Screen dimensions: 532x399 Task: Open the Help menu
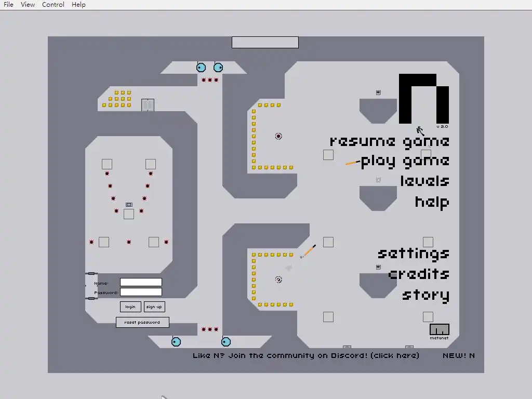79,4
